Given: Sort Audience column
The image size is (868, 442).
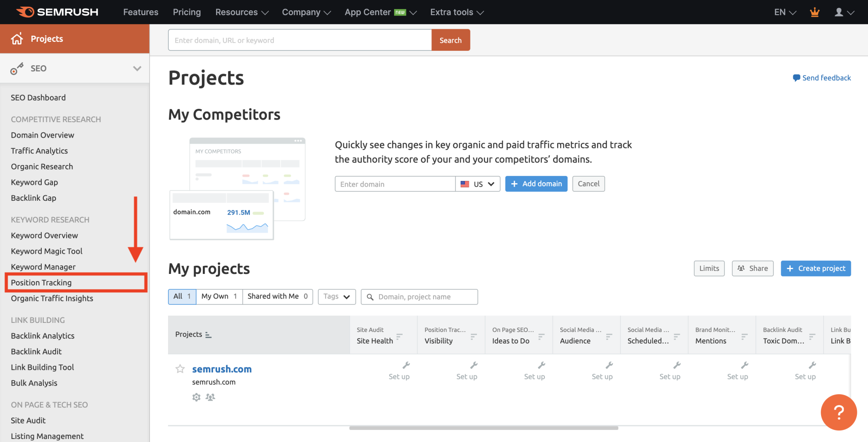Looking at the screenshot, I should [609, 336].
